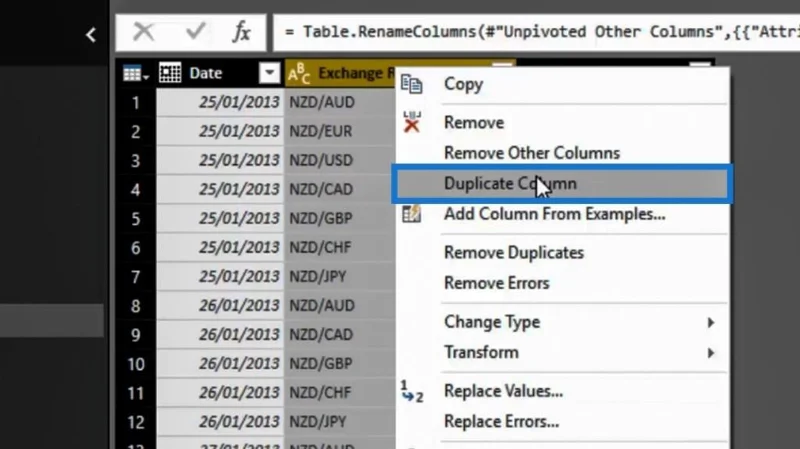The height and width of the screenshot is (449, 800).
Task: Open the Change Type submenu
Action: (562, 322)
